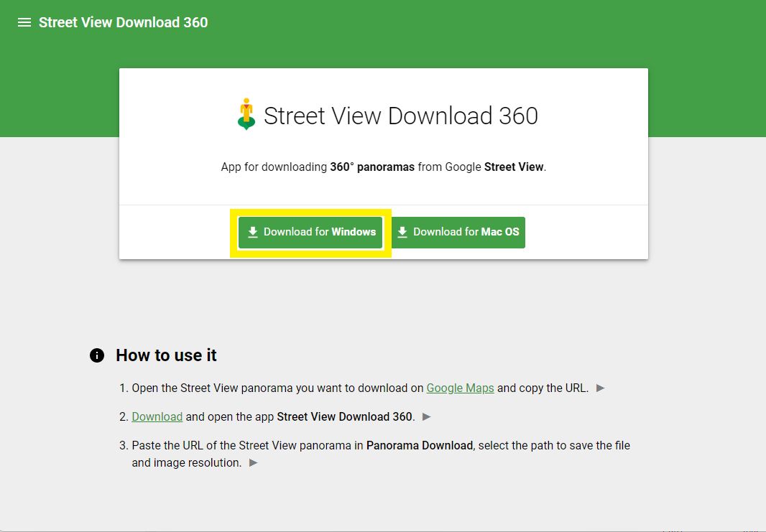This screenshot has width=766, height=532.
Task: Click the info icon beside How to use it
Action: coord(97,355)
